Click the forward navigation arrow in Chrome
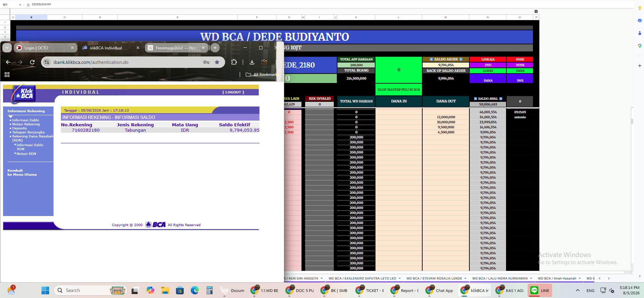644x298 pixels. [x=20, y=62]
